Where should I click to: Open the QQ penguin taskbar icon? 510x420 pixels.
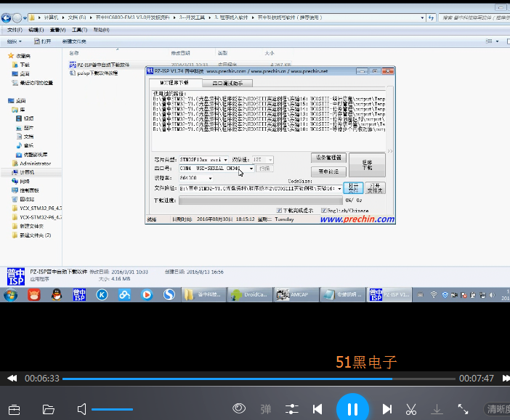[x=57, y=295]
